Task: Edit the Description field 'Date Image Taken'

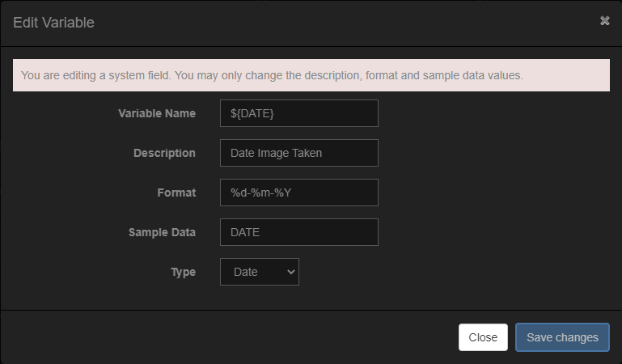Action: (299, 153)
